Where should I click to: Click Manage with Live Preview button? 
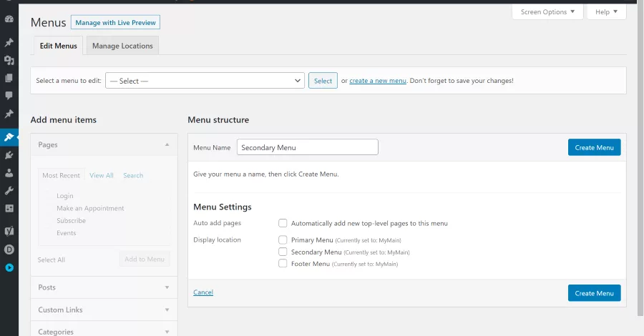tap(115, 23)
